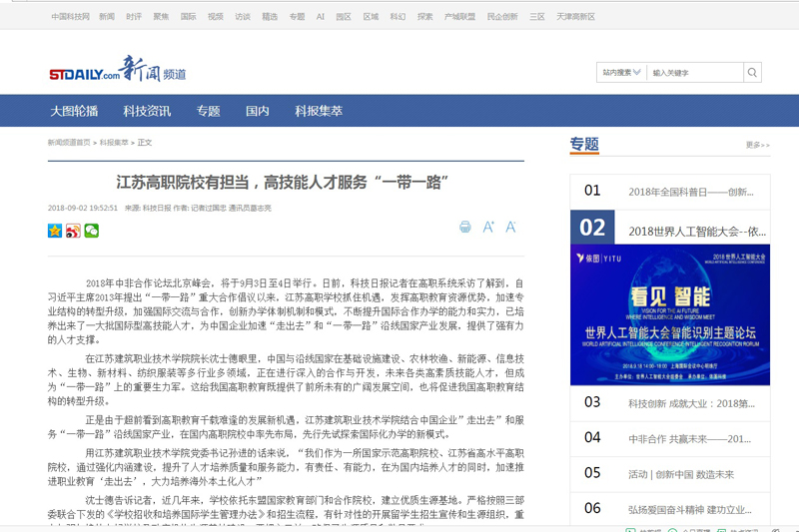Open topic 01 2018年全国科普日 link
This screenshot has width=799, height=532.
[x=690, y=192]
